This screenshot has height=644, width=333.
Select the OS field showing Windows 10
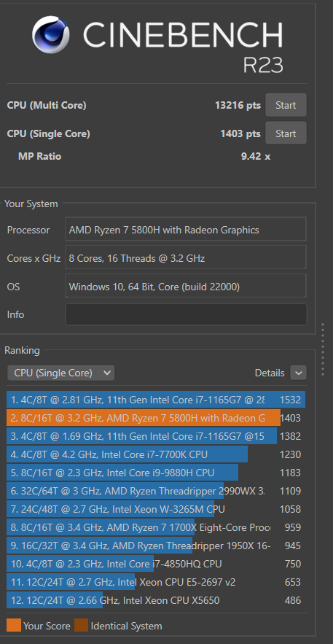point(186,287)
